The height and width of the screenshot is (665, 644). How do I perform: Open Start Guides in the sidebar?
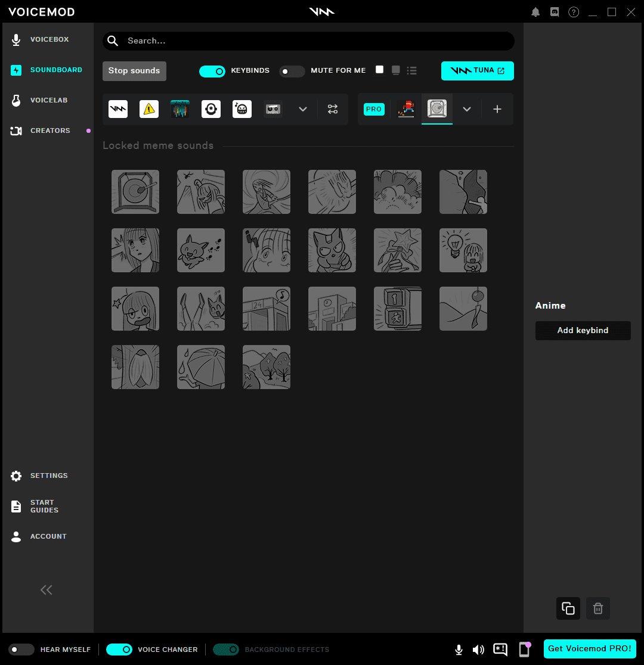point(35,506)
